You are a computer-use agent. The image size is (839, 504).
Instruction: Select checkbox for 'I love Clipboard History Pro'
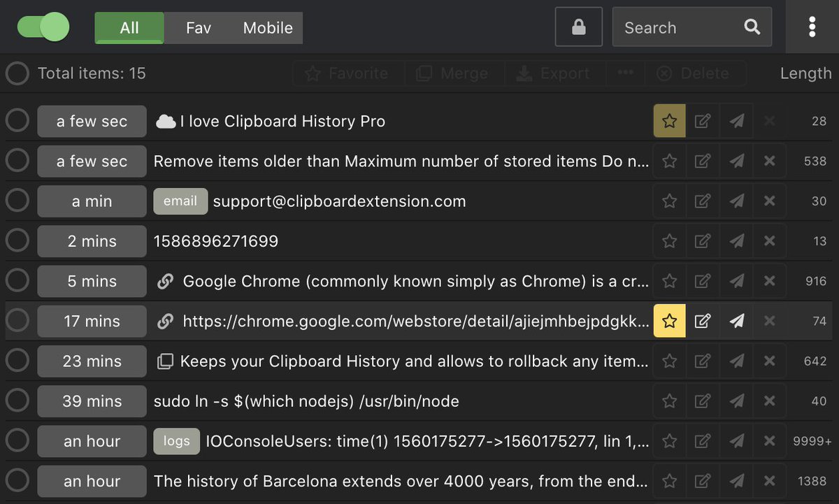(x=17, y=121)
